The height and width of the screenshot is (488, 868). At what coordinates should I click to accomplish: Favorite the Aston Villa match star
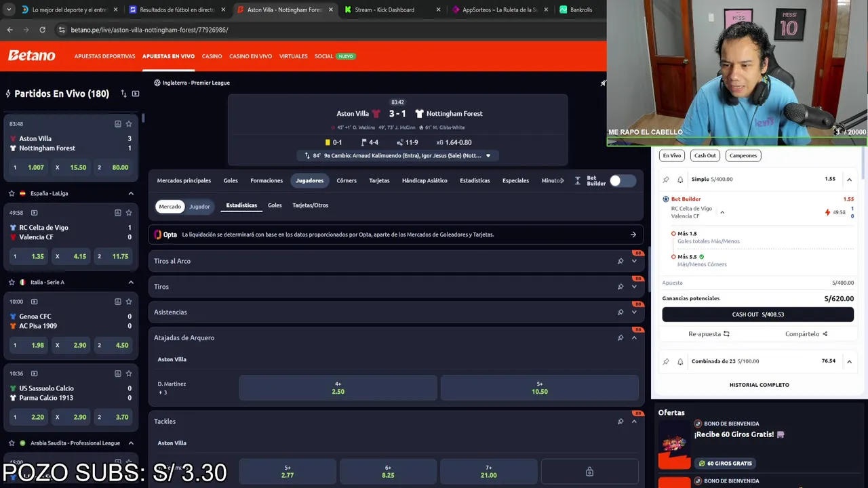[129, 124]
